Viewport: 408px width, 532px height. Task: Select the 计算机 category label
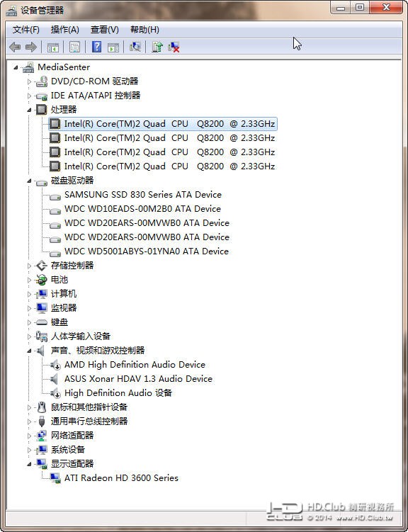point(64,294)
